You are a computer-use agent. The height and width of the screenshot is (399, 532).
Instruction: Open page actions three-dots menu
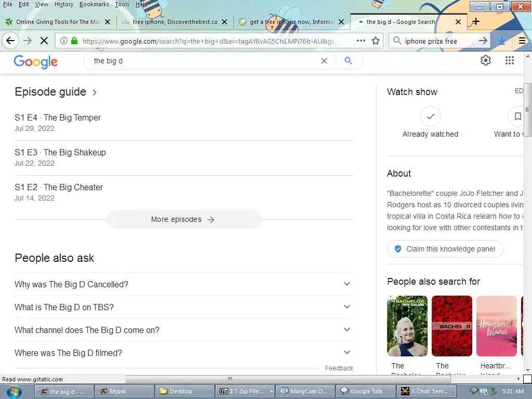click(x=361, y=41)
